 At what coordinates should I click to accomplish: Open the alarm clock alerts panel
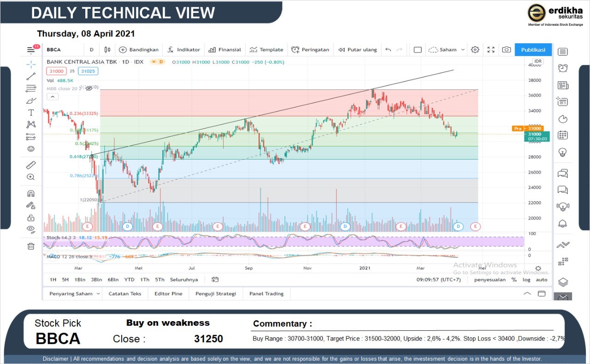point(562,68)
